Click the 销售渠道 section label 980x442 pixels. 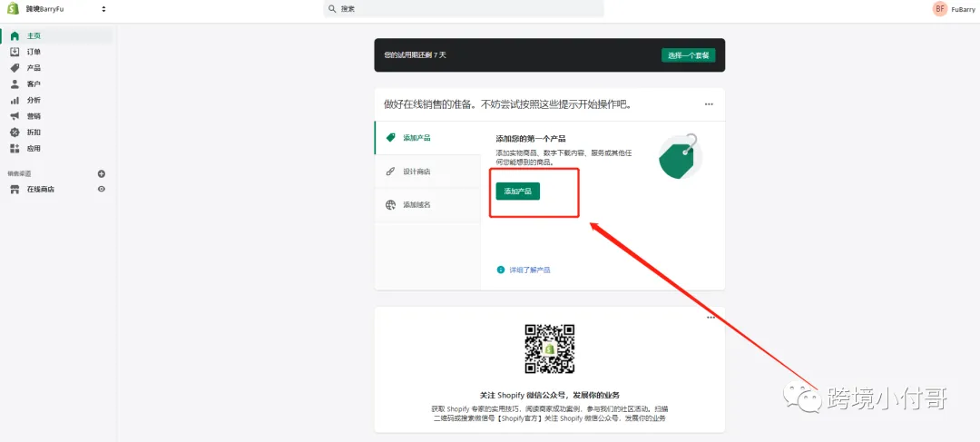[19, 173]
